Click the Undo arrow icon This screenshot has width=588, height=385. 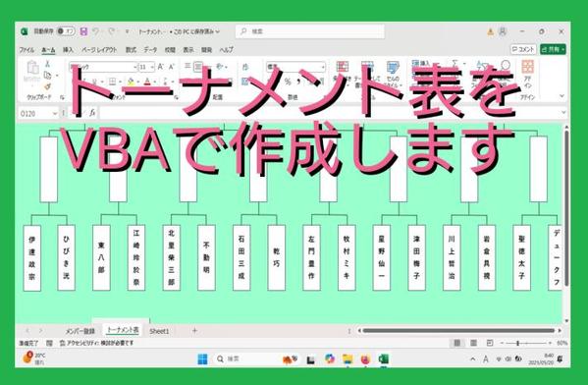(96, 31)
